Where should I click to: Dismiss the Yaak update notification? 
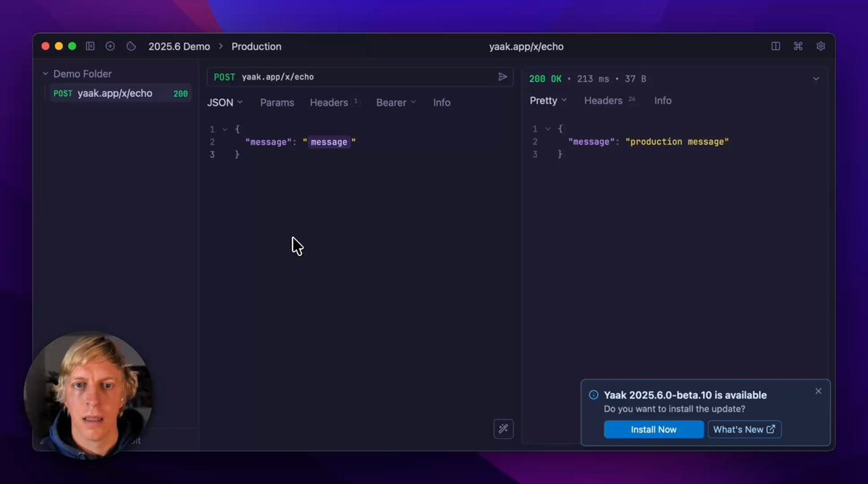tap(818, 391)
